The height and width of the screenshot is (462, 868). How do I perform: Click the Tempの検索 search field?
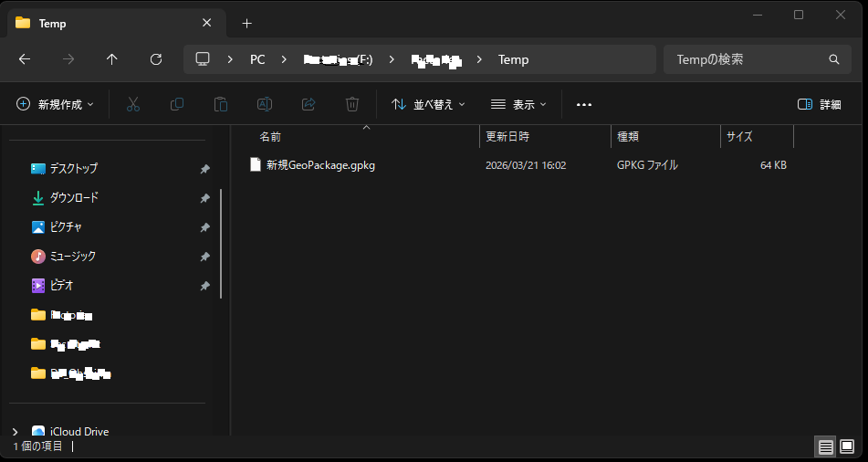click(x=748, y=59)
